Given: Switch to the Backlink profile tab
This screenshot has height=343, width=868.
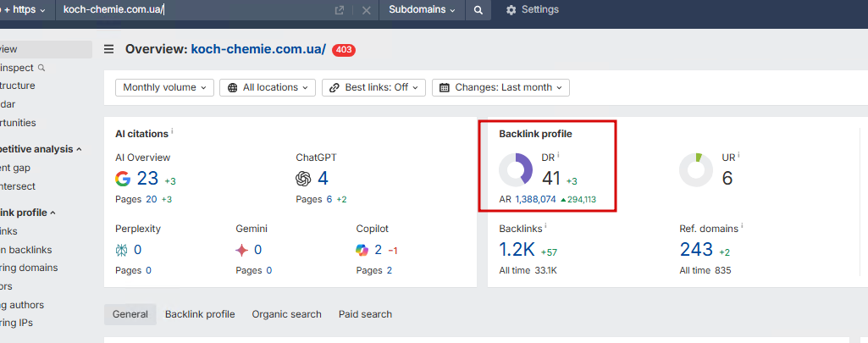Looking at the screenshot, I should point(200,314).
